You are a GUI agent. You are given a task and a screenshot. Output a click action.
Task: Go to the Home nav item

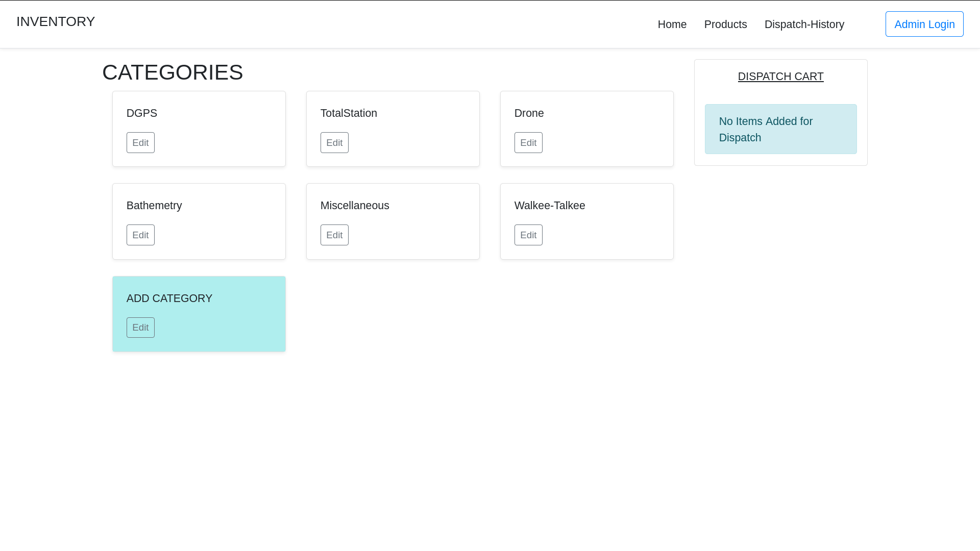pos(672,24)
